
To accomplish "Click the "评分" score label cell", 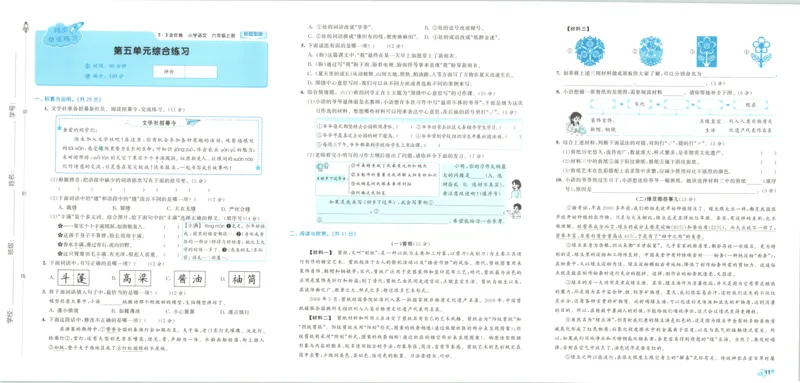I will 169,72.
